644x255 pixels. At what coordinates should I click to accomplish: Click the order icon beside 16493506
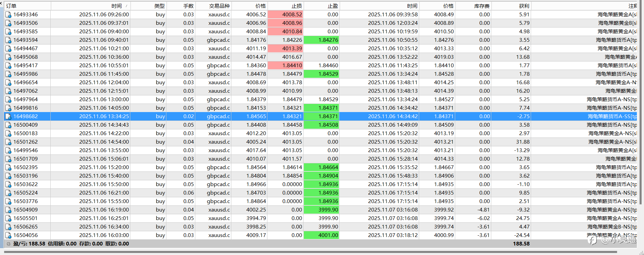8,23
